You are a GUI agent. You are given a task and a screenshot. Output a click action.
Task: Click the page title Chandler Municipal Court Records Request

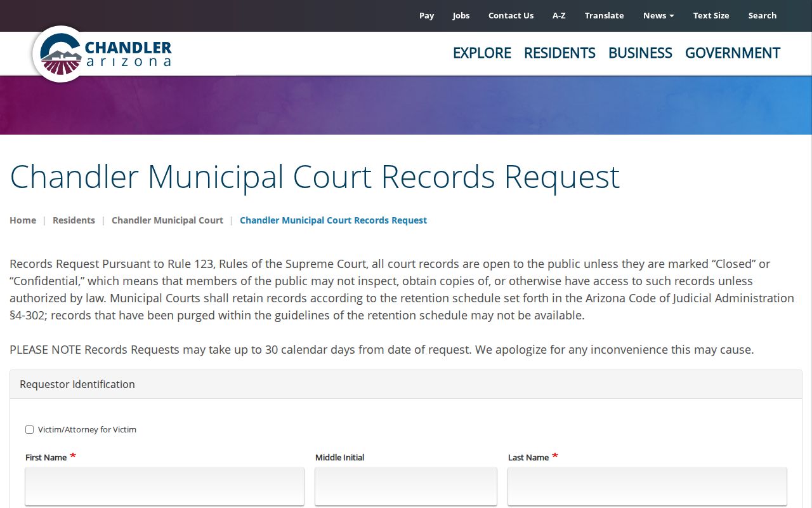coord(315,177)
